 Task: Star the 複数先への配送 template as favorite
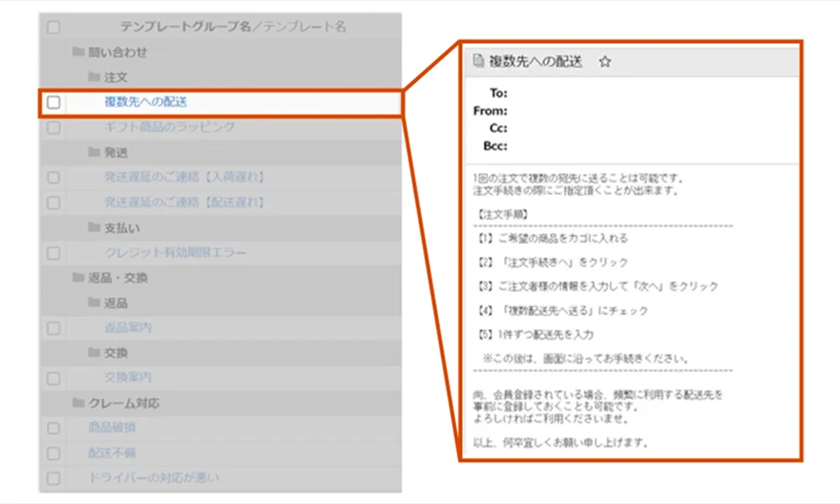click(605, 61)
